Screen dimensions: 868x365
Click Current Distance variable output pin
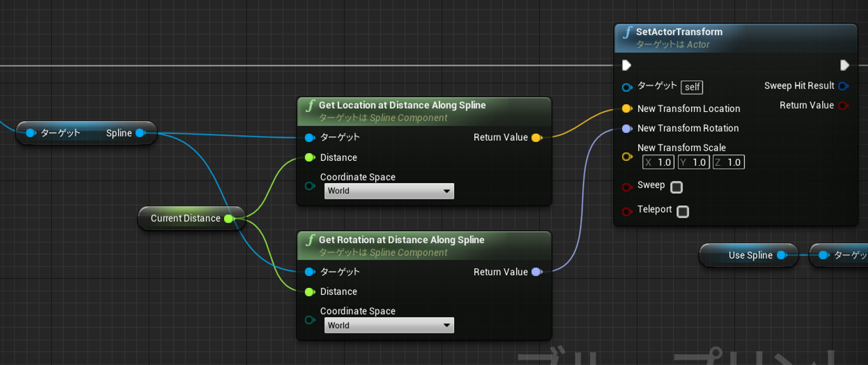[x=229, y=218]
